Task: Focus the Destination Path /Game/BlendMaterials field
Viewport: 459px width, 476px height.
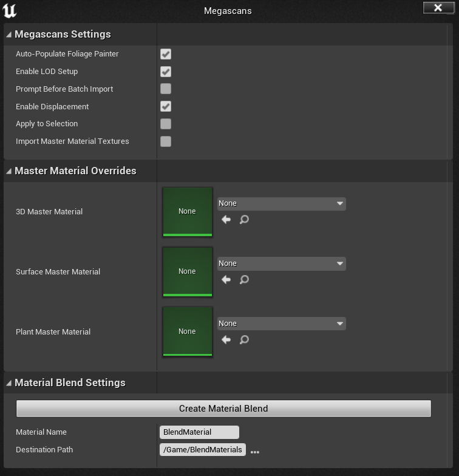Action: click(x=203, y=449)
